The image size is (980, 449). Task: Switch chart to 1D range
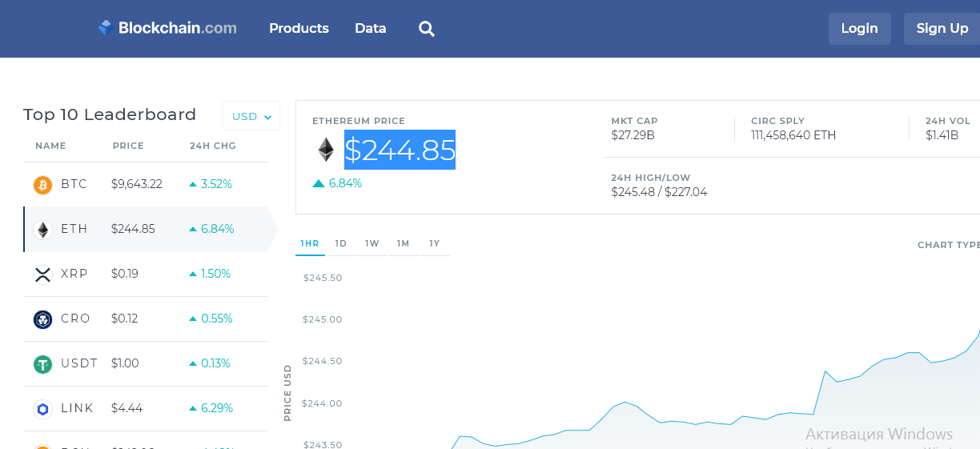tap(341, 243)
